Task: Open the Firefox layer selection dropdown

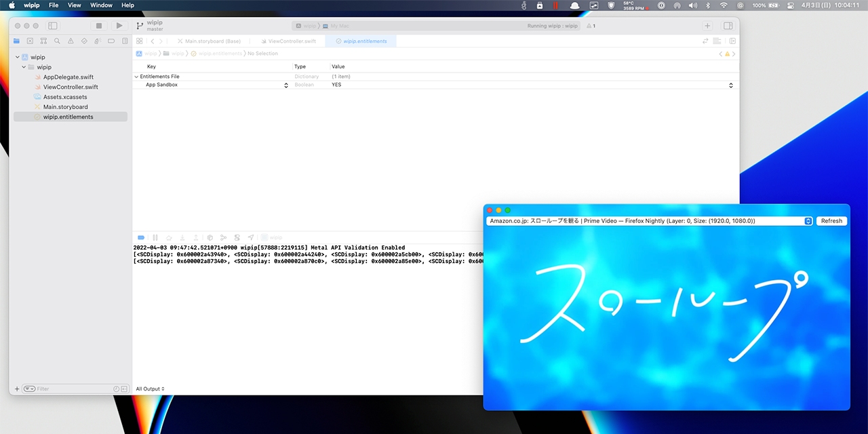Action: click(807, 220)
